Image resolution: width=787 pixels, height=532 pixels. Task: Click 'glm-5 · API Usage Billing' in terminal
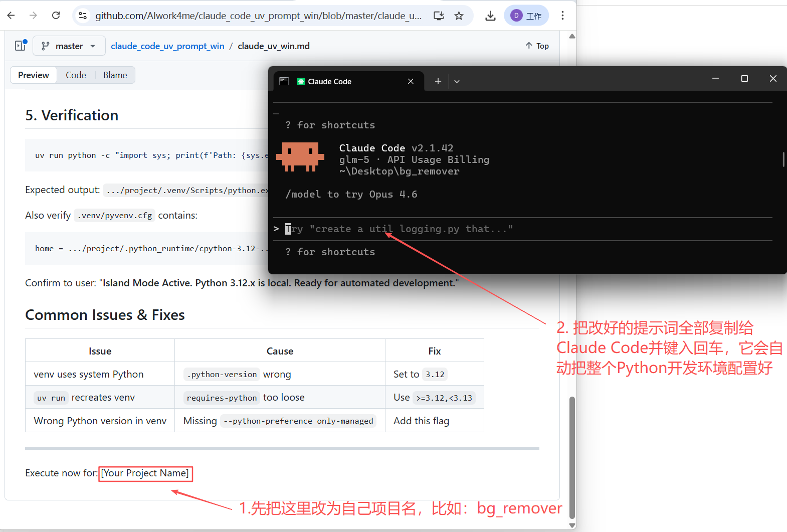coord(414,160)
